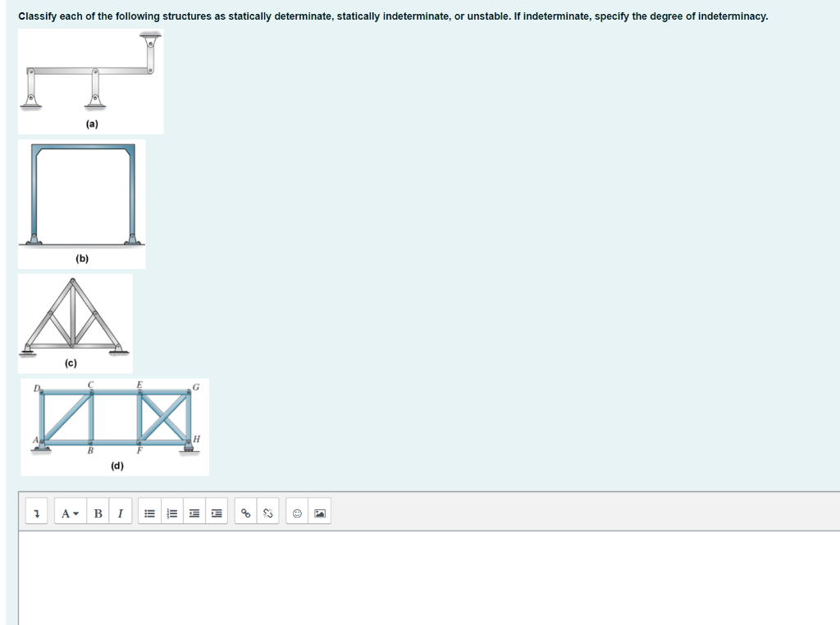Viewport: 840px width, 625px height.
Task: Select the structure (a) beam diagram
Action: 91,81
